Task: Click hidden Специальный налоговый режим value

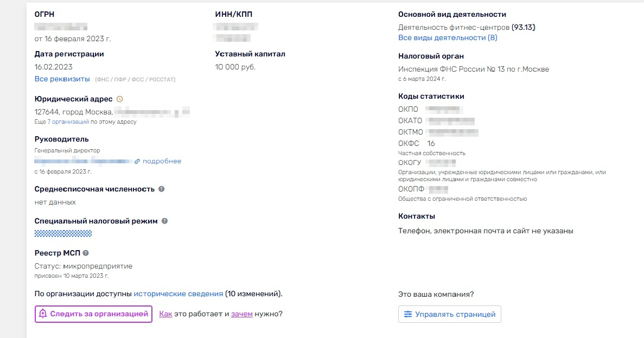Action: 63,233
